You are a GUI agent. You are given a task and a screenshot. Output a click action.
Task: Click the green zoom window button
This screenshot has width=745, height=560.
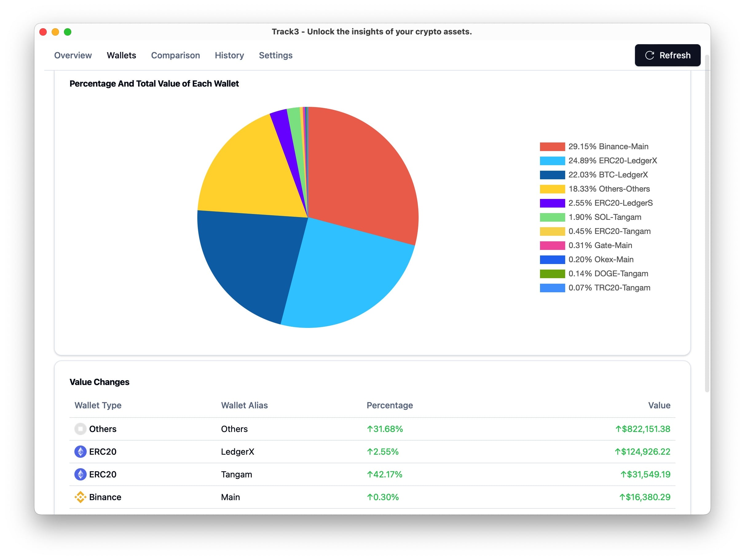(68, 32)
